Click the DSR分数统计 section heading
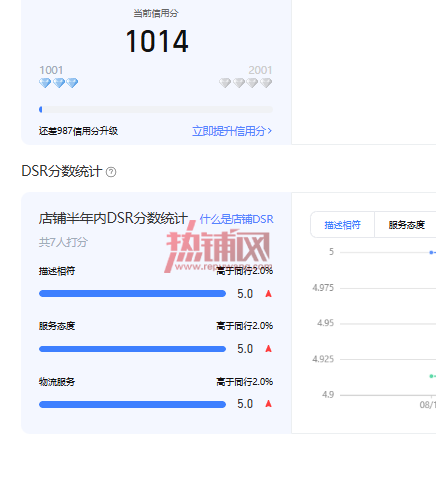 [x=62, y=171]
